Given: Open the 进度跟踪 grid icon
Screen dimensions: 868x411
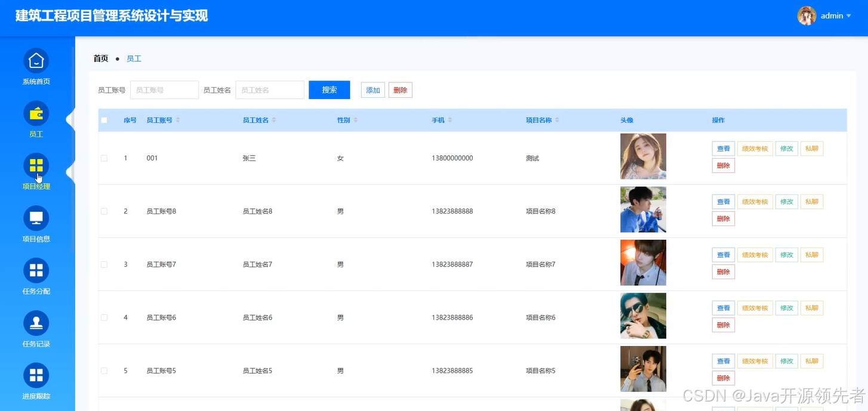Looking at the screenshot, I should 36,376.
